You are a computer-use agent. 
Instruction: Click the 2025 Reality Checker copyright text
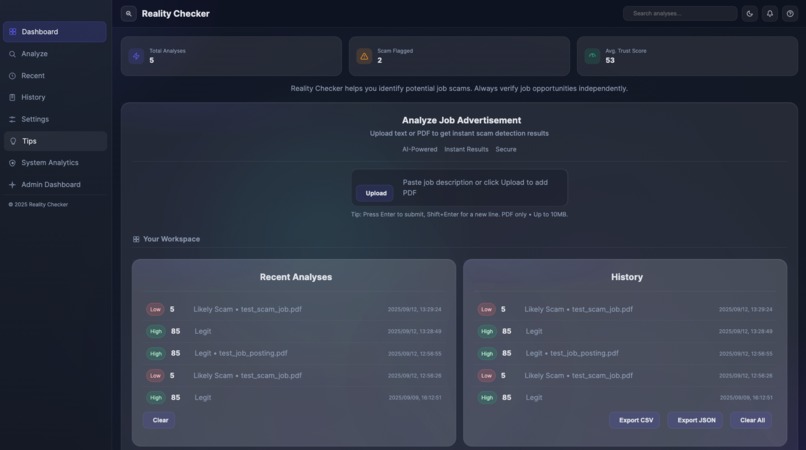point(38,205)
